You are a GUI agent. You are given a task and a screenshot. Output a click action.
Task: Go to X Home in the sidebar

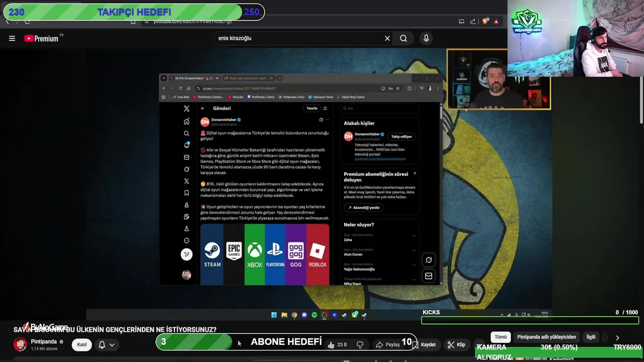tap(187, 121)
